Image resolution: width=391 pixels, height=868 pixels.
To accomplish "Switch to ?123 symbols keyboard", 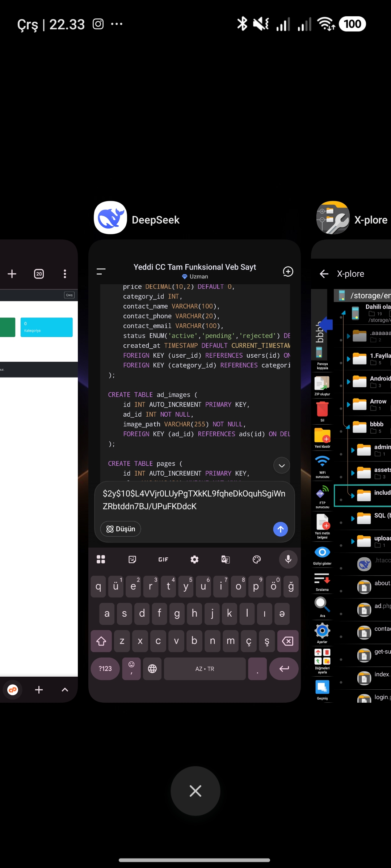I will [105, 669].
